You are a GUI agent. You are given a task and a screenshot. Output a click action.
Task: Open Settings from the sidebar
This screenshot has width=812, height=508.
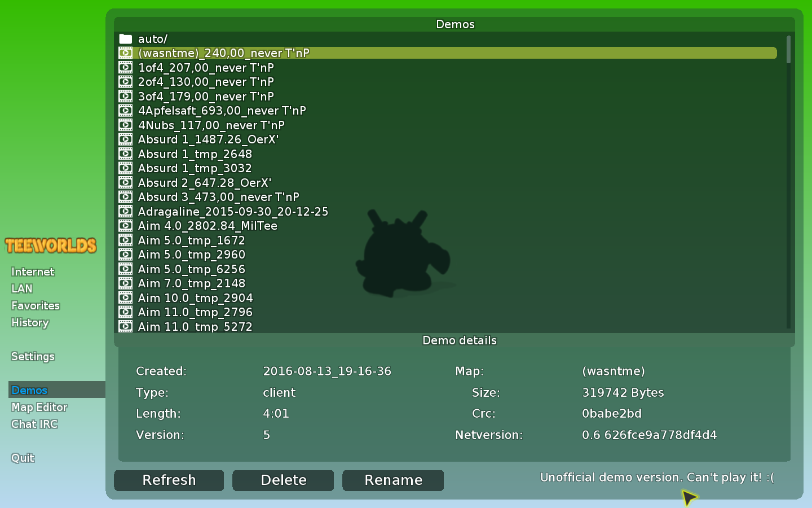[x=32, y=356]
